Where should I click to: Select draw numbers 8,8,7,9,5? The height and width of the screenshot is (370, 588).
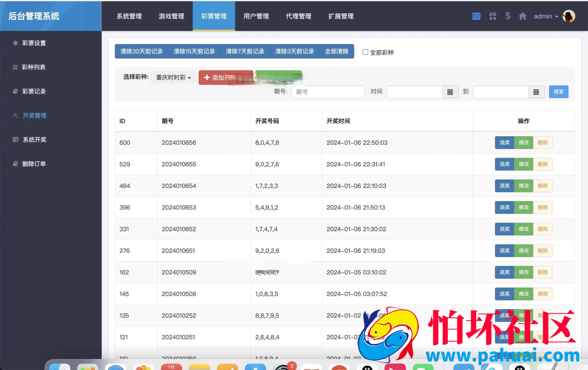tap(267, 316)
